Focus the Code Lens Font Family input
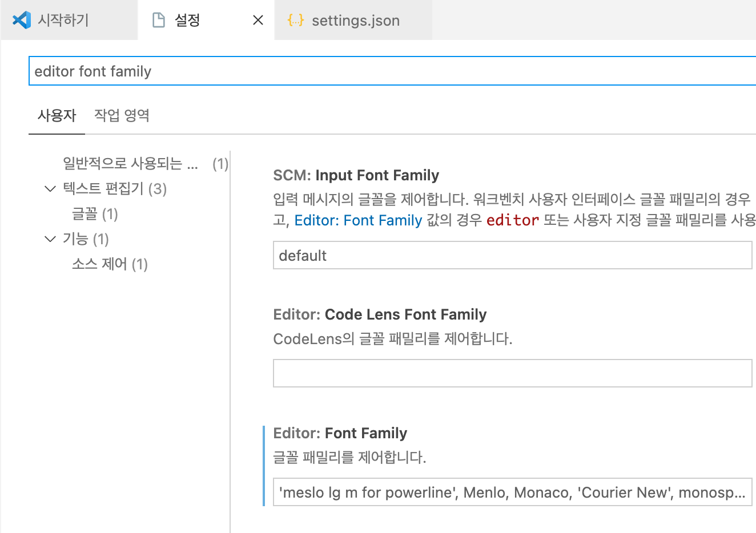 [512, 373]
